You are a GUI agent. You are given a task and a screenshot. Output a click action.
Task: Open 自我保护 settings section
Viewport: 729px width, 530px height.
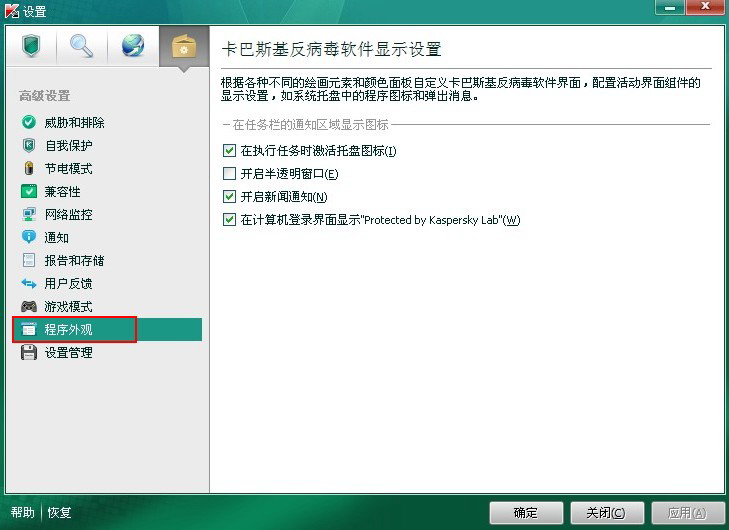[68, 146]
